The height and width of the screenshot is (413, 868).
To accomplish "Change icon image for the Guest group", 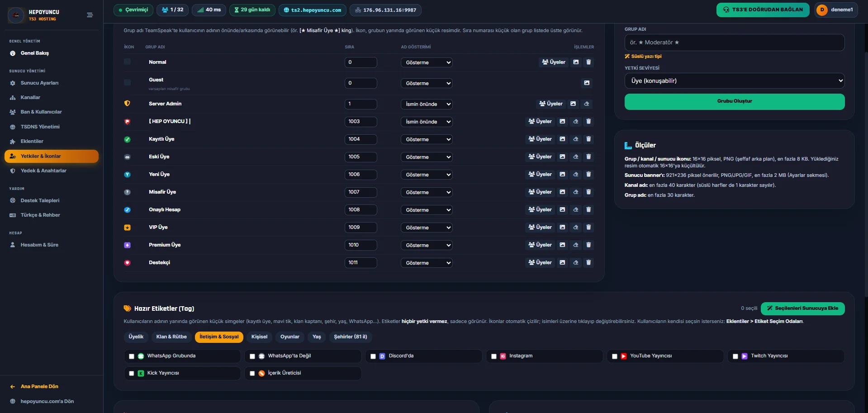I will click(587, 83).
